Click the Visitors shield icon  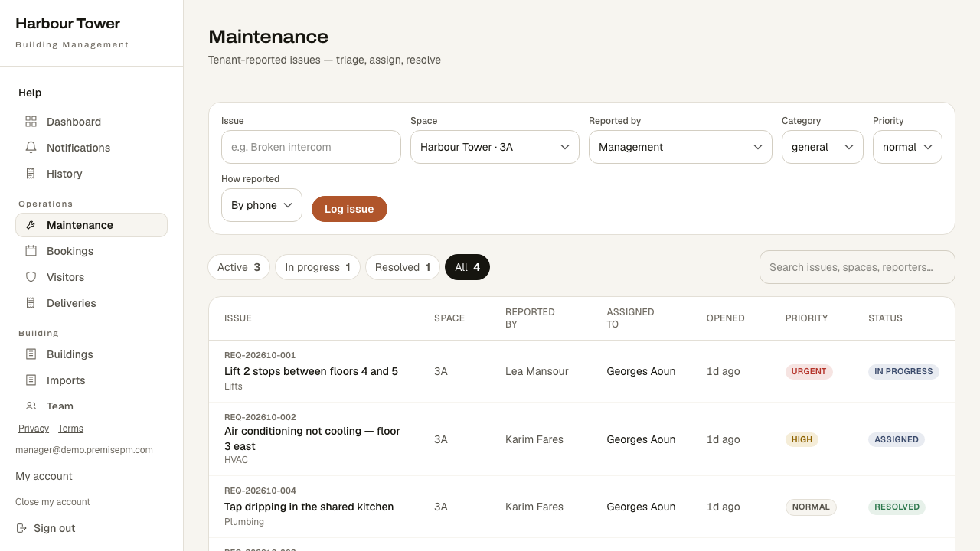[x=31, y=277]
